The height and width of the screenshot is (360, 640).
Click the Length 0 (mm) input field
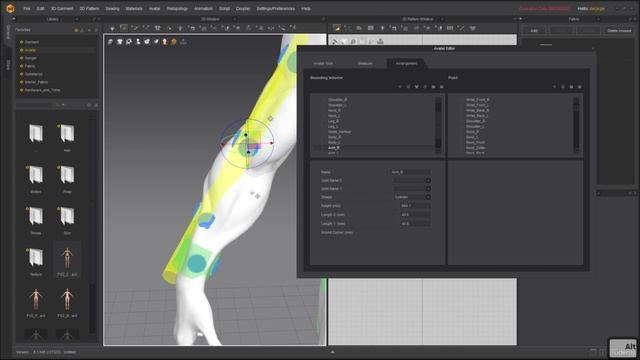(x=415, y=215)
